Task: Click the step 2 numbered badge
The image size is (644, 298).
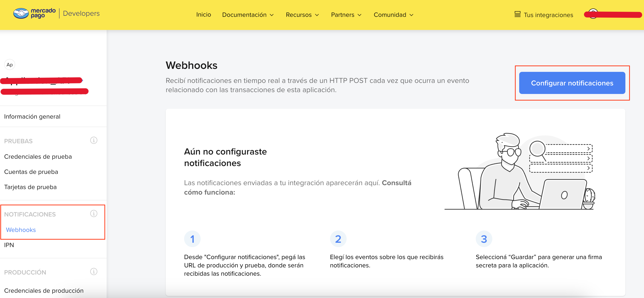Action: (x=338, y=239)
